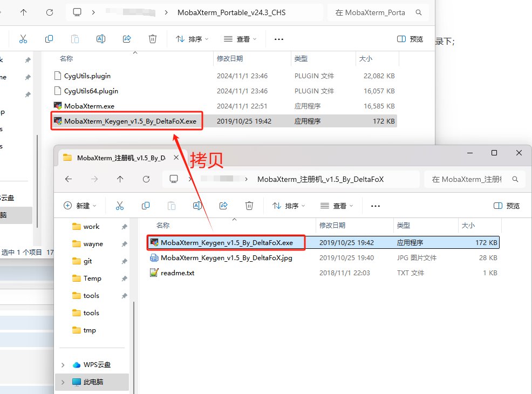Click MobaXterm_注册机_v1.5_By_DeltaFoX breadcrumb

[x=320, y=179]
